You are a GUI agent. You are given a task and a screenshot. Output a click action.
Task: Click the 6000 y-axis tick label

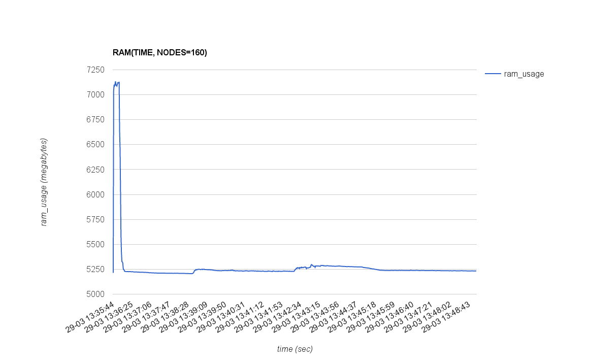(x=95, y=194)
